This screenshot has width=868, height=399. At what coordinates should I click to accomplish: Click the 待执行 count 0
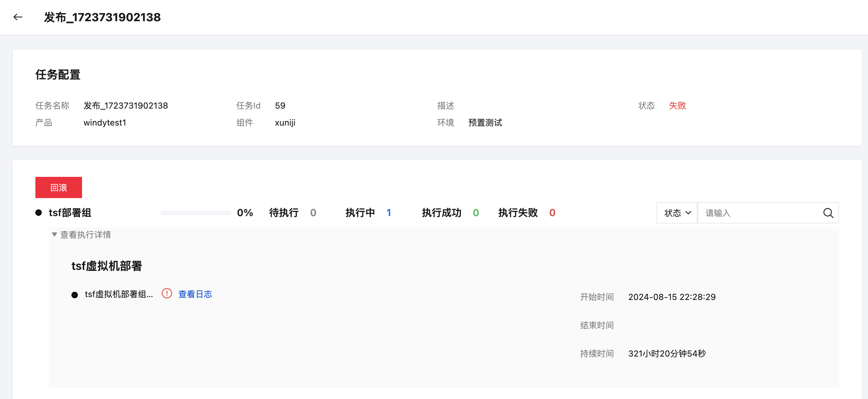click(313, 213)
